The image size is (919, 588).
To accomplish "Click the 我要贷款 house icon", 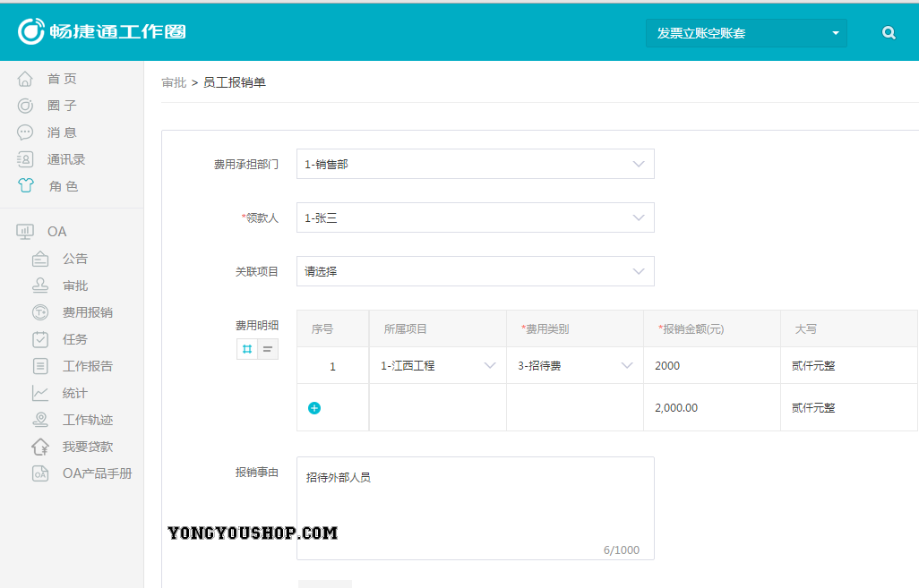I will [39, 447].
